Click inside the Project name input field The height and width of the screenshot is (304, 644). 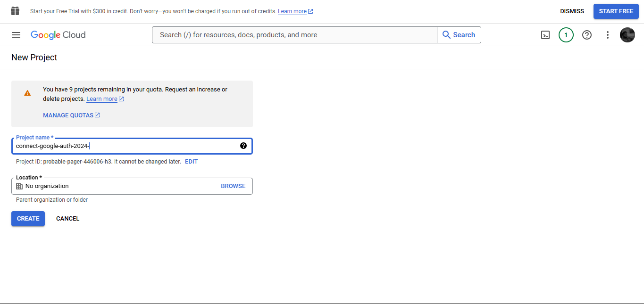click(x=118, y=146)
